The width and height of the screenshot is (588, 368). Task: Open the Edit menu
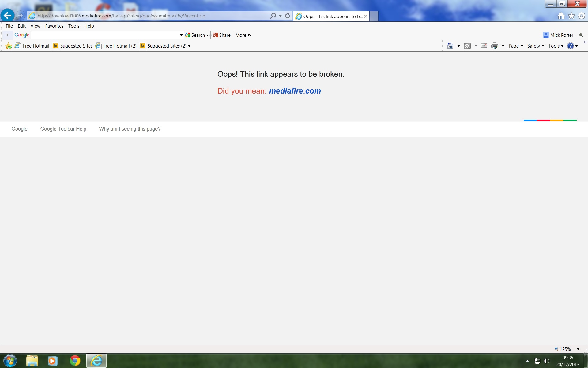tap(22, 26)
